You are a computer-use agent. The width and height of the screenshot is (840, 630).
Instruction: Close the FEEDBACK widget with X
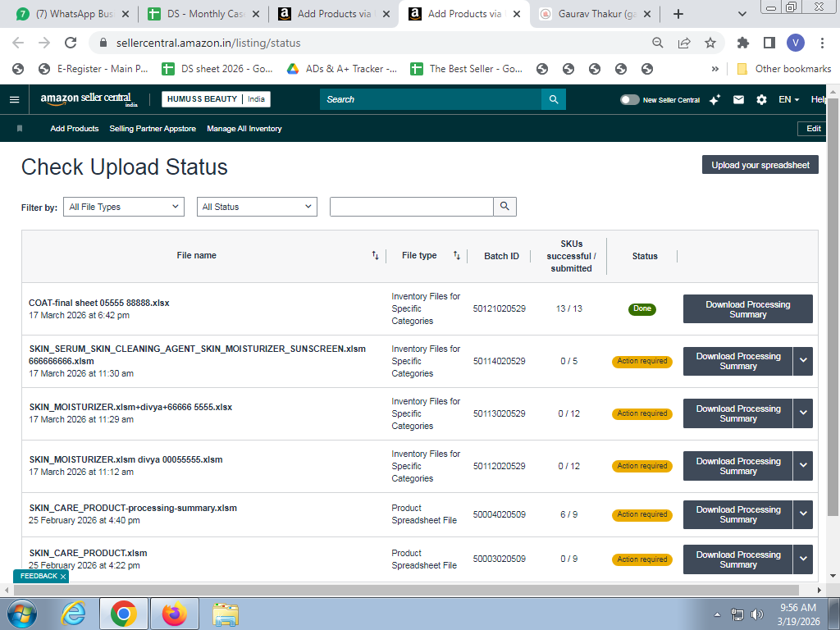63,577
